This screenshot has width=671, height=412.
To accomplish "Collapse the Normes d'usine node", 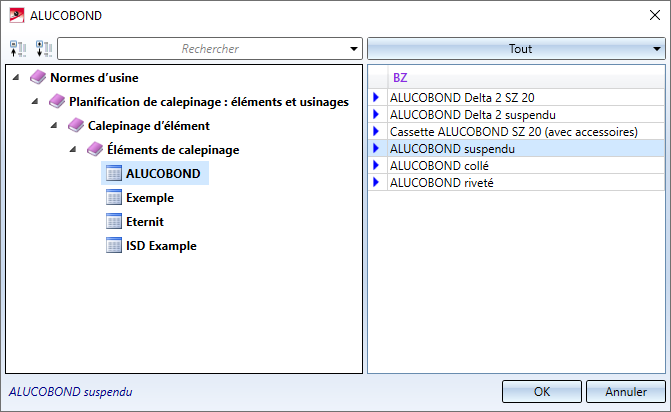I will pos(16,77).
